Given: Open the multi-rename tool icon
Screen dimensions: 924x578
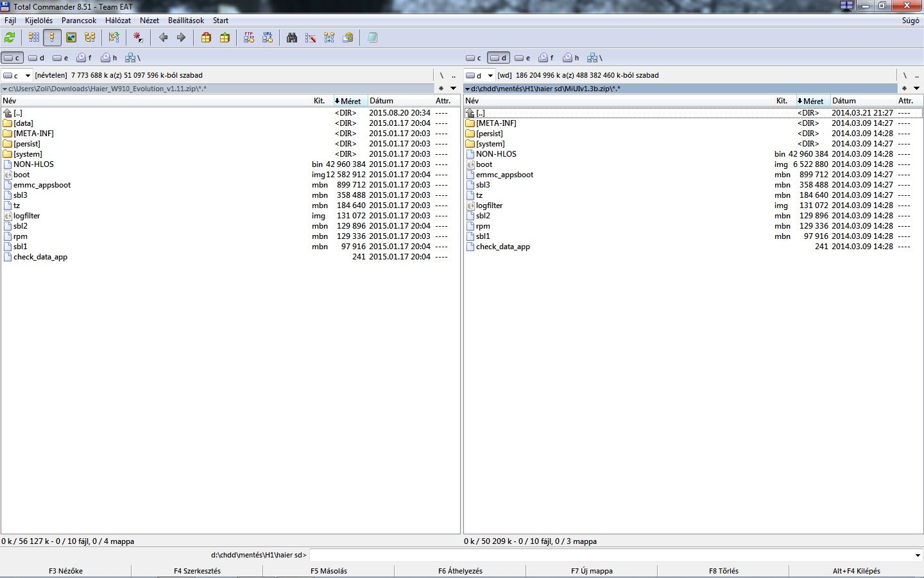Looking at the screenshot, I should (311, 38).
